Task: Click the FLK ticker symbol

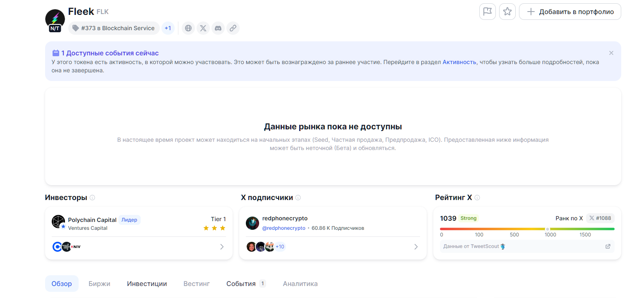Action: (x=103, y=12)
